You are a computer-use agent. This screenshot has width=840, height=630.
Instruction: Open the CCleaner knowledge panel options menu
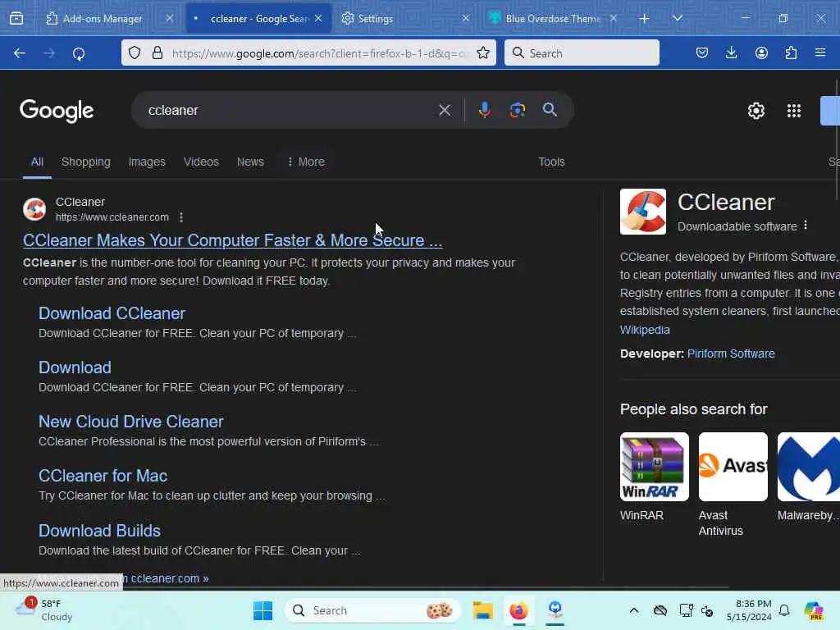coord(806,226)
